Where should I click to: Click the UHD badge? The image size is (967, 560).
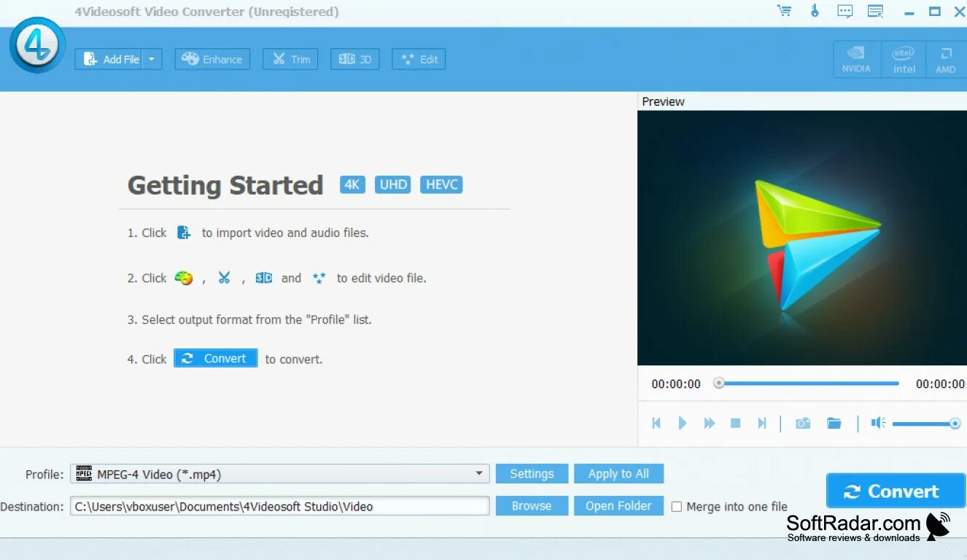393,184
